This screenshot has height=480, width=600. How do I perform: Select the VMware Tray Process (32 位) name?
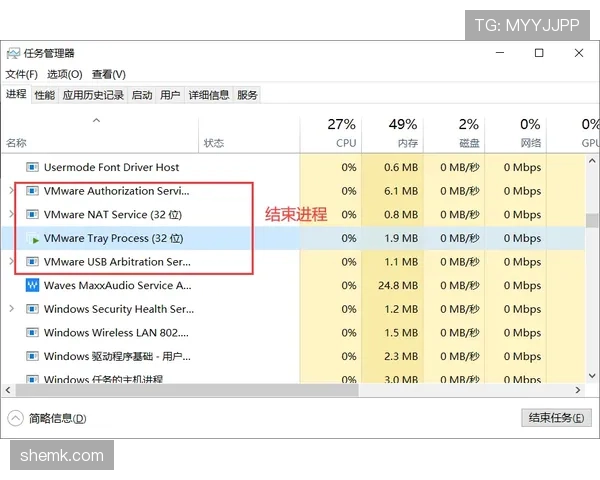coord(113,238)
